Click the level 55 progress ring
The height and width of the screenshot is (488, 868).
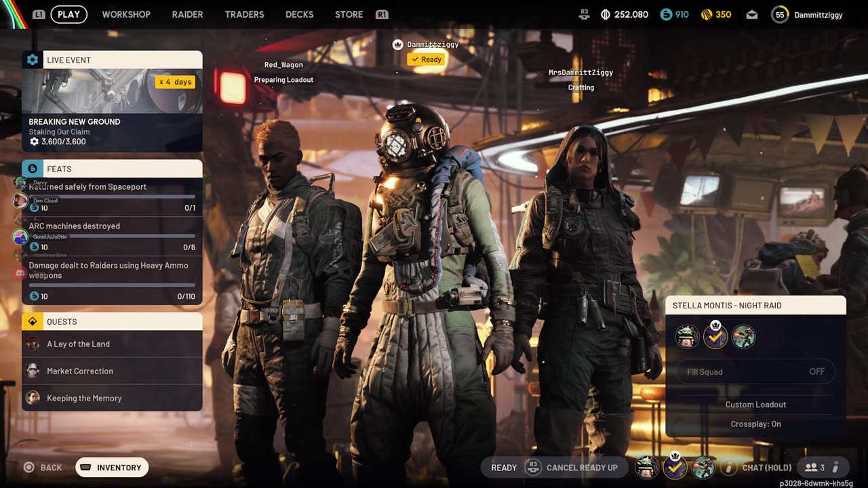click(780, 14)
